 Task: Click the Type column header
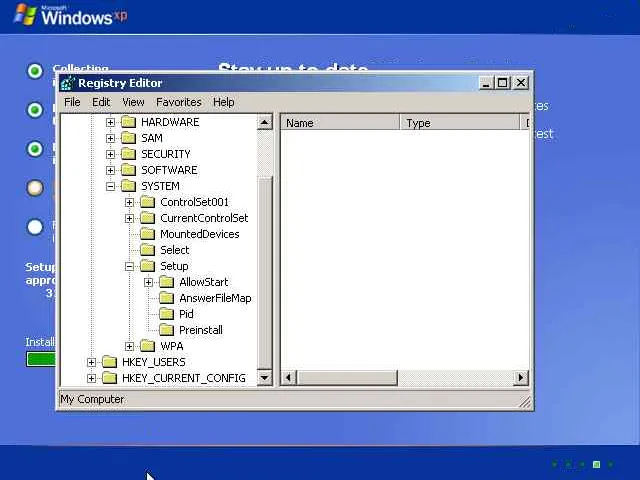click(459, 123)
